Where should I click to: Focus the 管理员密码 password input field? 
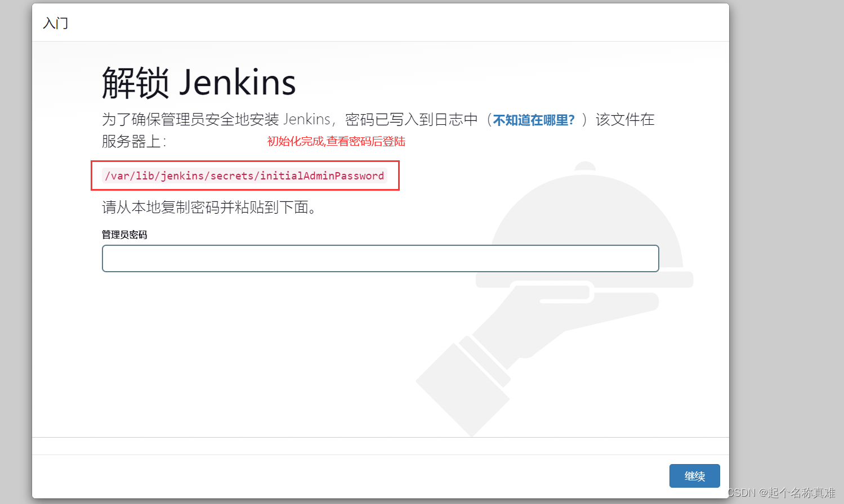(381, 258)
